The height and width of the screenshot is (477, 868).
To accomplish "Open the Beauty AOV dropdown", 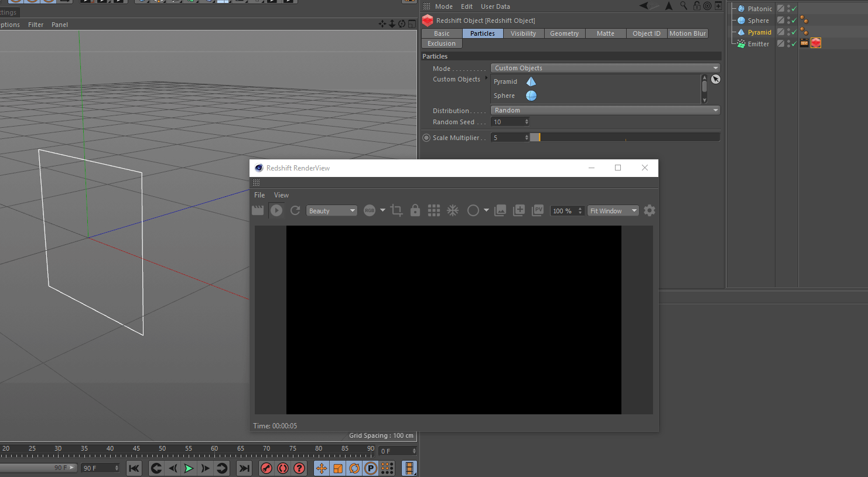I will tap(332, 211).
